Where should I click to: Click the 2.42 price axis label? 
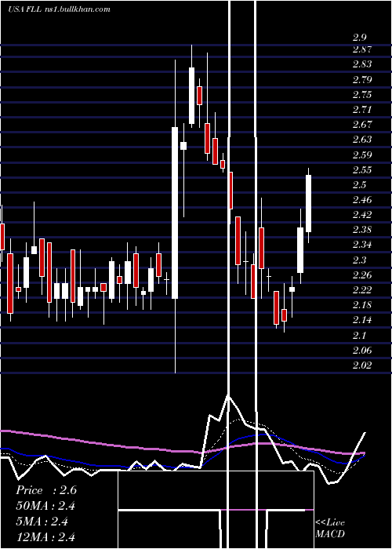tap(362, 215)
